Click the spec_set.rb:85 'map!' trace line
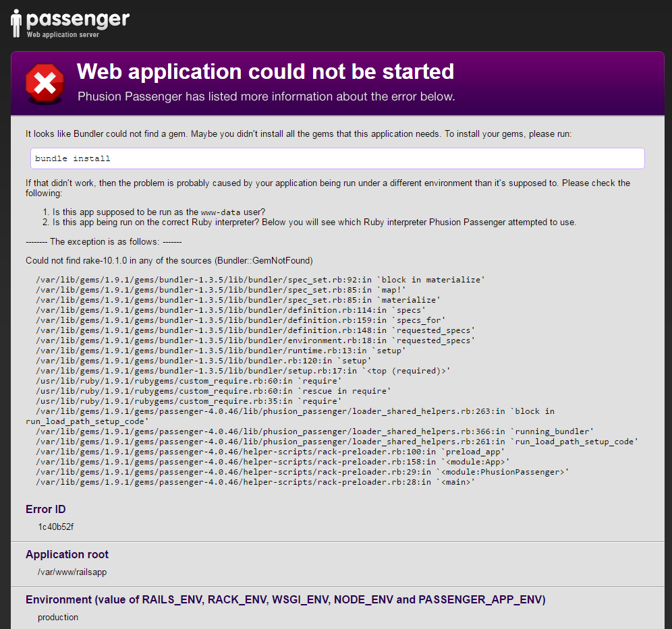Viewport: 672px width, 629px height. pyautogui.click(x=221, y=290)
